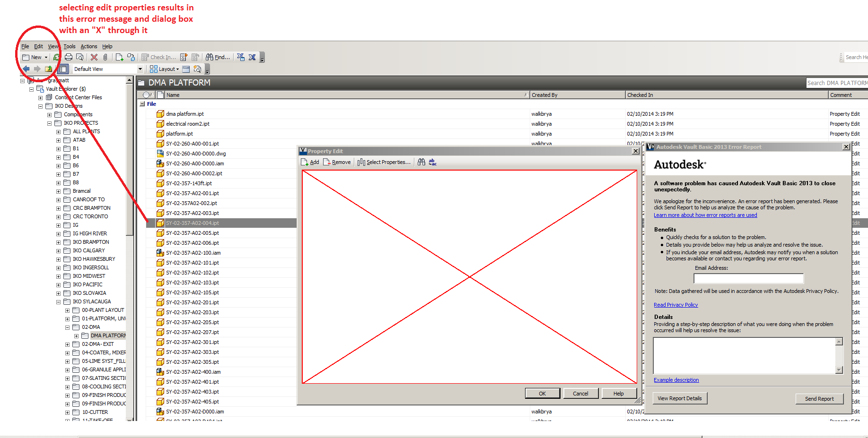This screenshot has height=438, width=868.
Task: Open the Default View dropdown
Action: (140, 69)
